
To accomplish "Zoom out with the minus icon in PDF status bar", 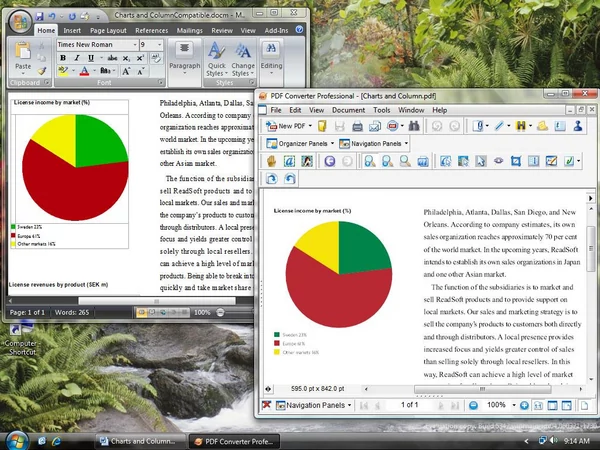I will tap(473, 405).
